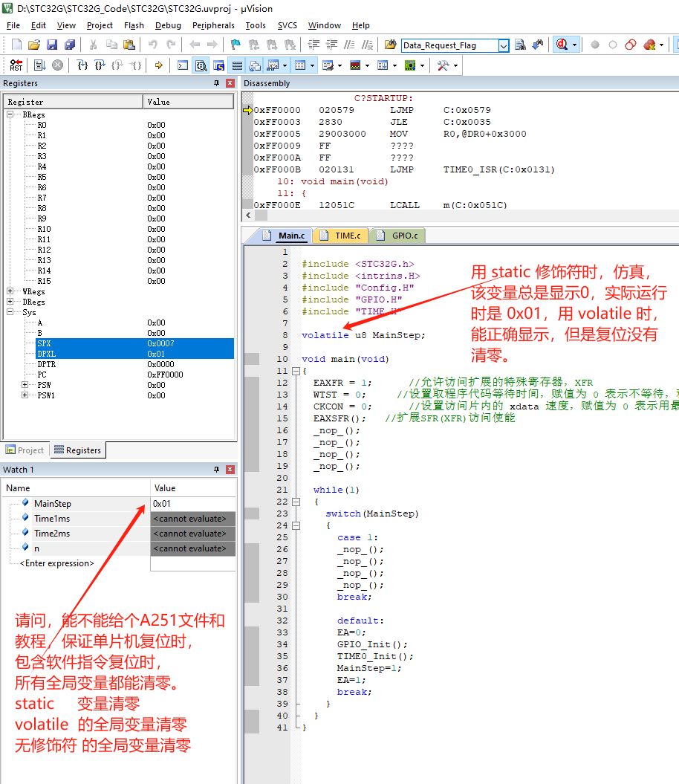Click the Run program icon

click(x=39, y=65)
